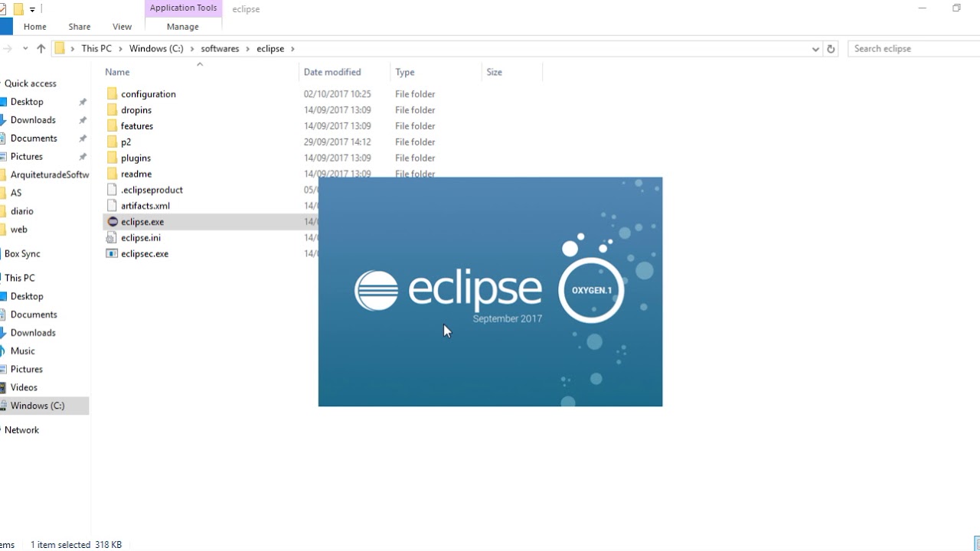Screen dimensions: 980x551
Task: Expand chevron after Windows (C:) in path
Action: [x=191, y=48]
